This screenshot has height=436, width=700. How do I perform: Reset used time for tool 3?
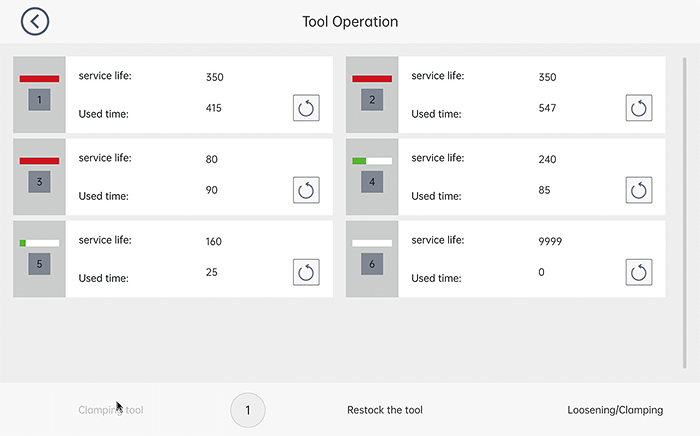(306, 190)
